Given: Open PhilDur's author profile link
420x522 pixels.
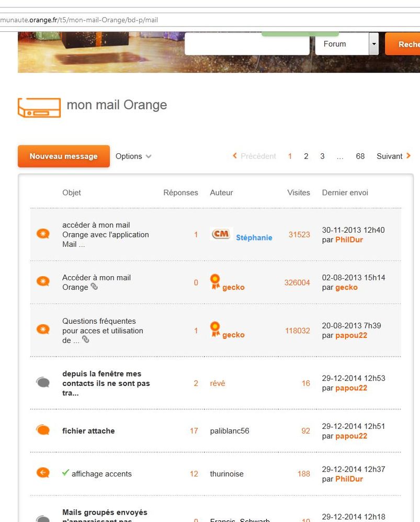Looking at the screenshot, I should tap(350, 240).
